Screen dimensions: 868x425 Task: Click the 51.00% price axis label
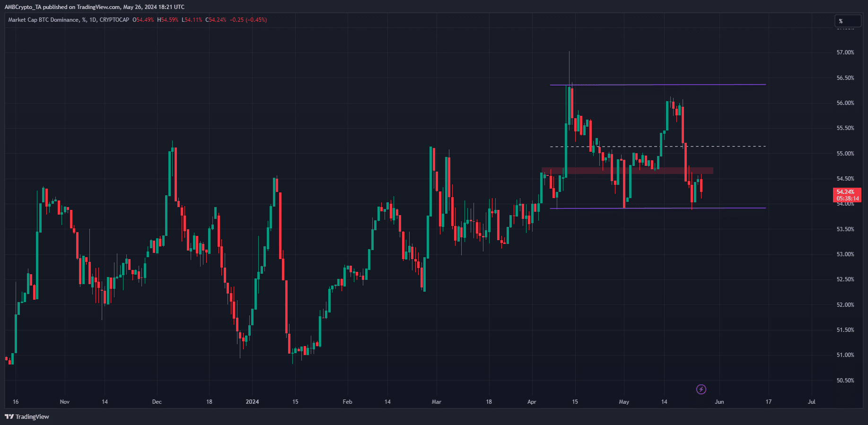(845, 355)
